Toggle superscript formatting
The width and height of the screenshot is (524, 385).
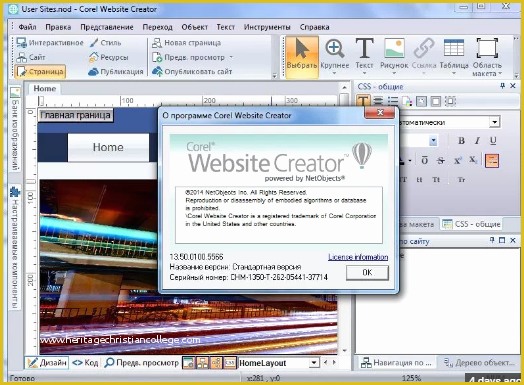(x=457, y=160)
